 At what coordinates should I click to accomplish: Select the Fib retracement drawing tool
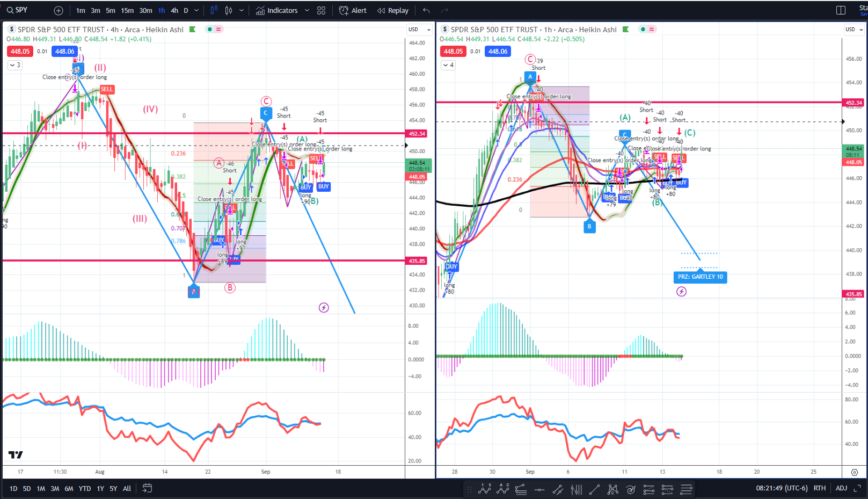click(521, 489)
